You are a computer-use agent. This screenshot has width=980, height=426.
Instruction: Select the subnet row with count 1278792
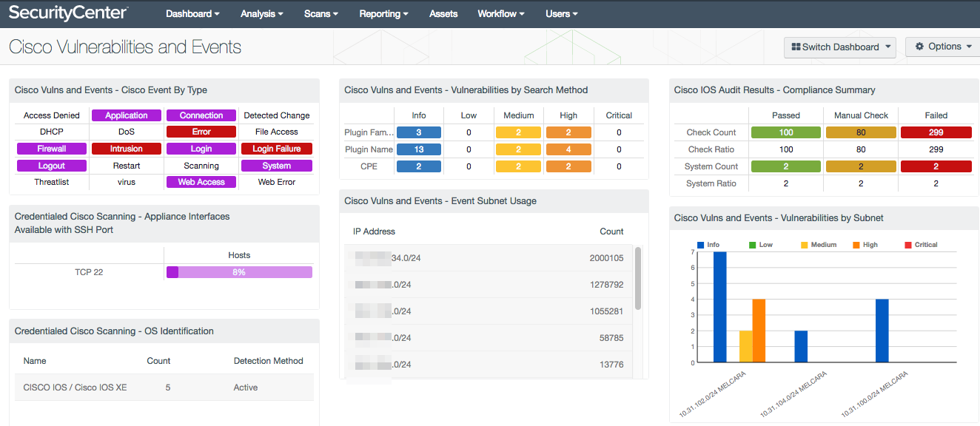(x=489, y=285)
